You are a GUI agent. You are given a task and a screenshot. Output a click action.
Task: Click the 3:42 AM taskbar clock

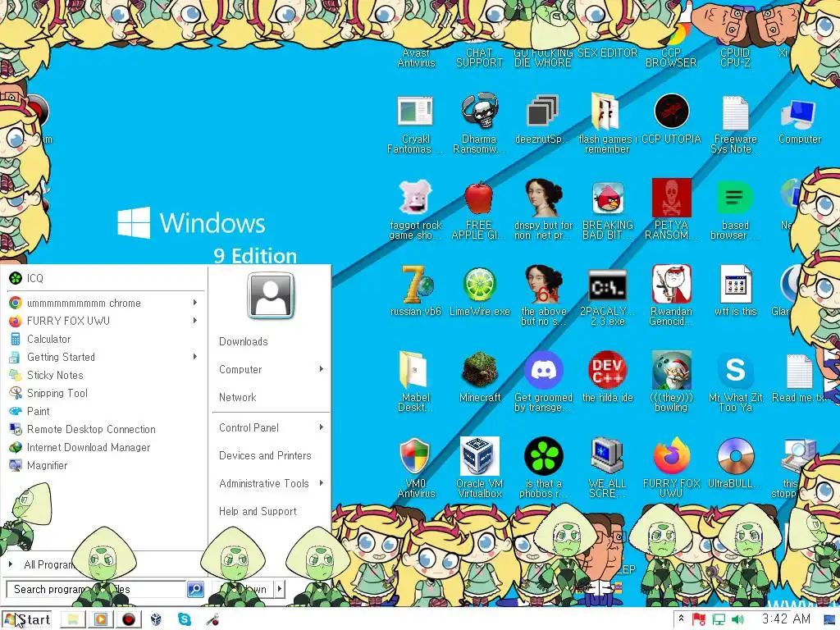[786, 619]
